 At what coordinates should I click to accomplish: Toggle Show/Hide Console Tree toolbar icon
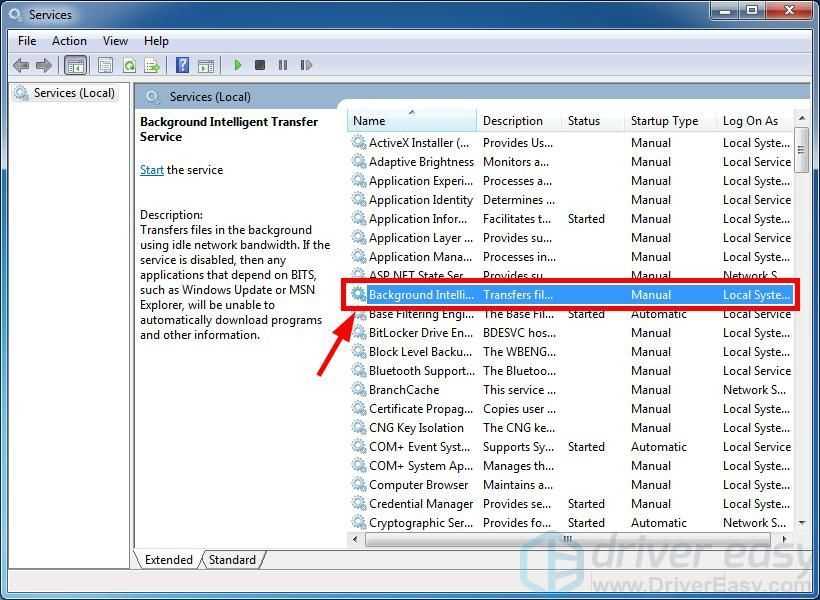click(75, 65)
